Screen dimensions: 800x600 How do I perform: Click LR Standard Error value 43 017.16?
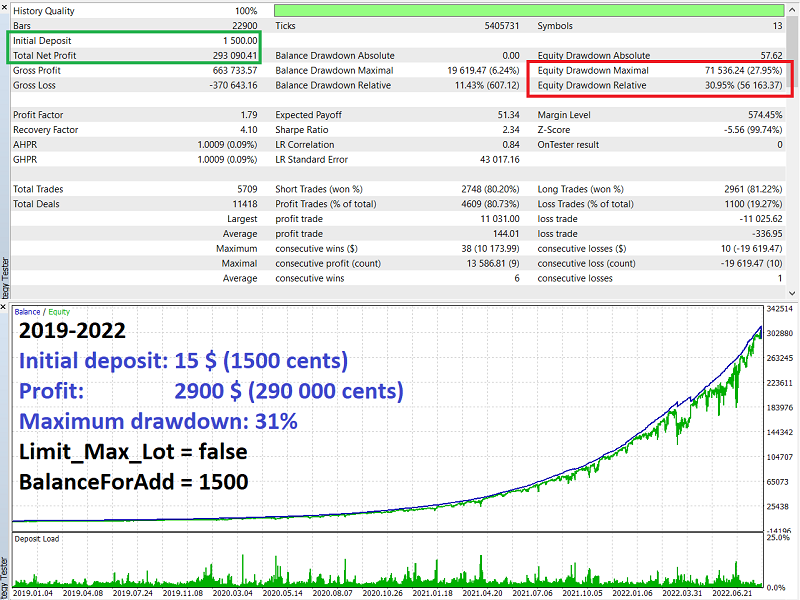(x=499, y=160)
